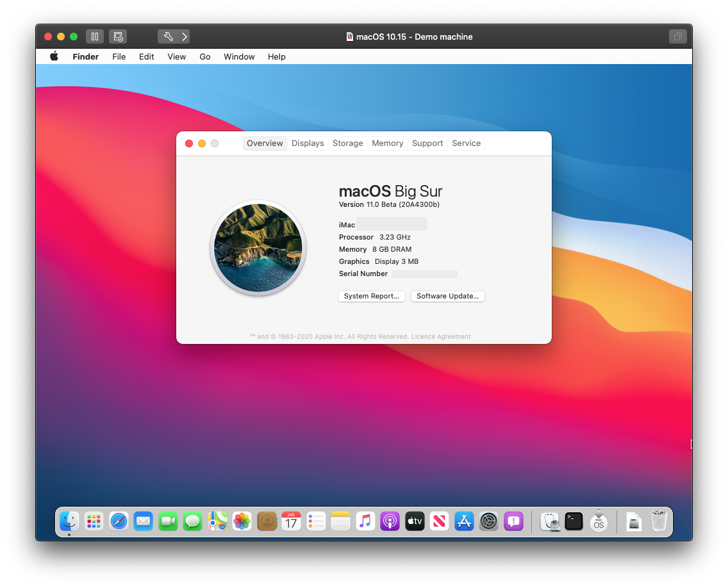Viewport: 728px width, 588px height.
Task: Launch Disk Utility from the Dock
Action: pos(550,521)
